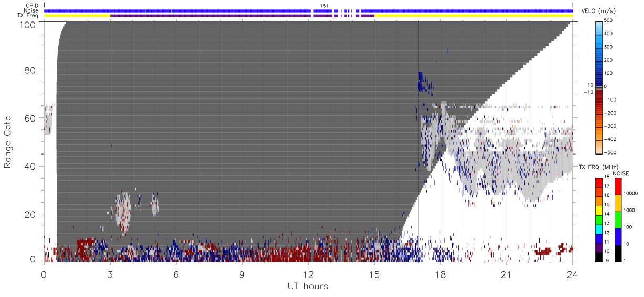Click the '3' tick on the UT hours axis
The height and width of the screenshot is (297, 644).
(x=110, y=274)
